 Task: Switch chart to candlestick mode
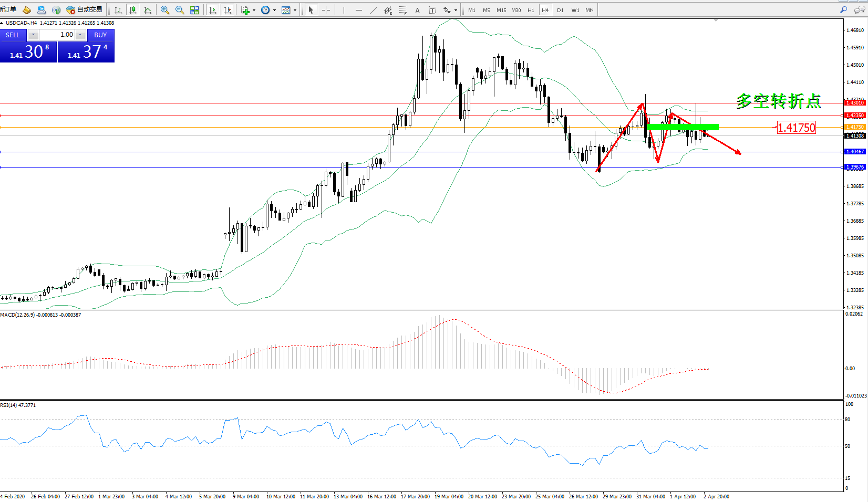(133, 10)
